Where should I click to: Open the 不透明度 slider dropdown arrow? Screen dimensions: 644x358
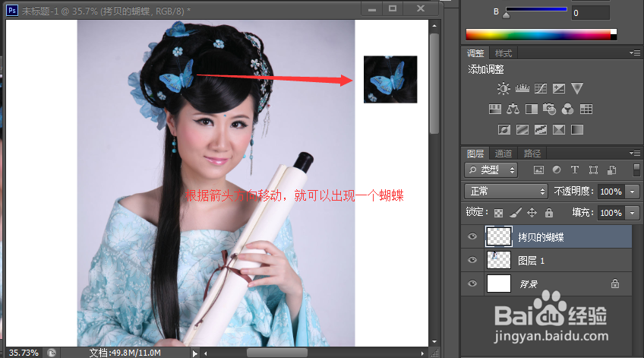coord(633,192)
